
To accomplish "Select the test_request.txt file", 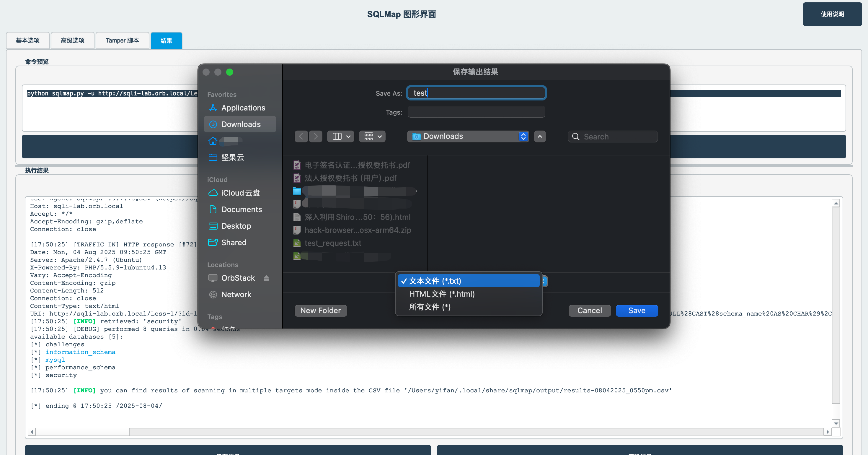I will [332, 243].
